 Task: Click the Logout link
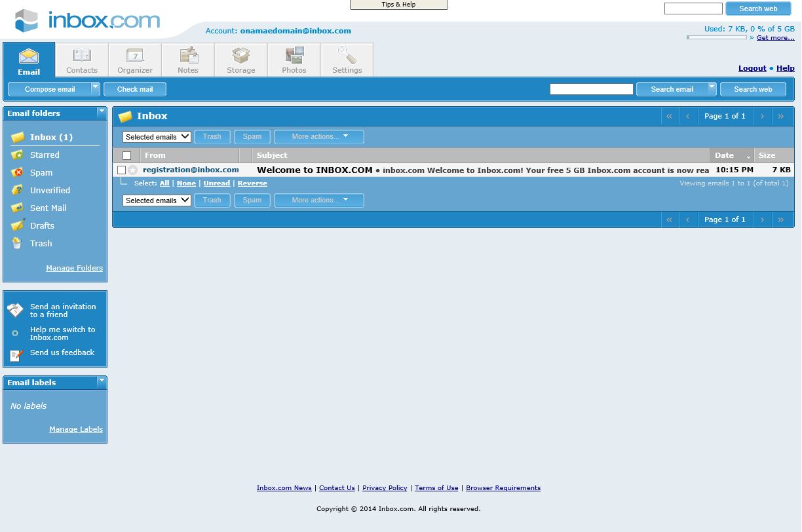click(752, 68)
